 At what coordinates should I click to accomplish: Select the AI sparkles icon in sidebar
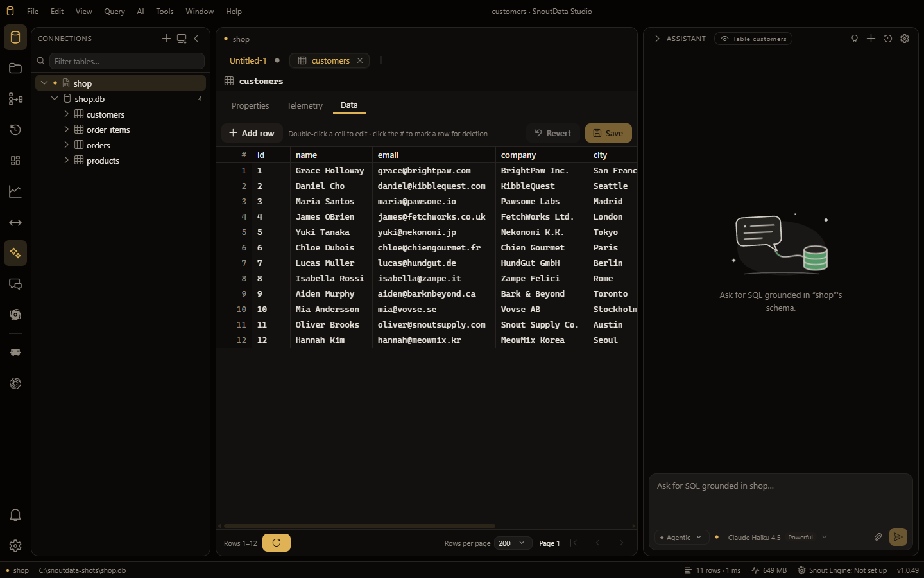[15, 253]
